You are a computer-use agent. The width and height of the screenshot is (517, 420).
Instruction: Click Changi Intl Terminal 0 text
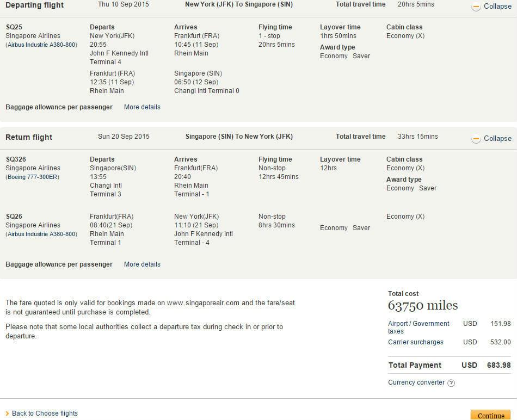207,91
